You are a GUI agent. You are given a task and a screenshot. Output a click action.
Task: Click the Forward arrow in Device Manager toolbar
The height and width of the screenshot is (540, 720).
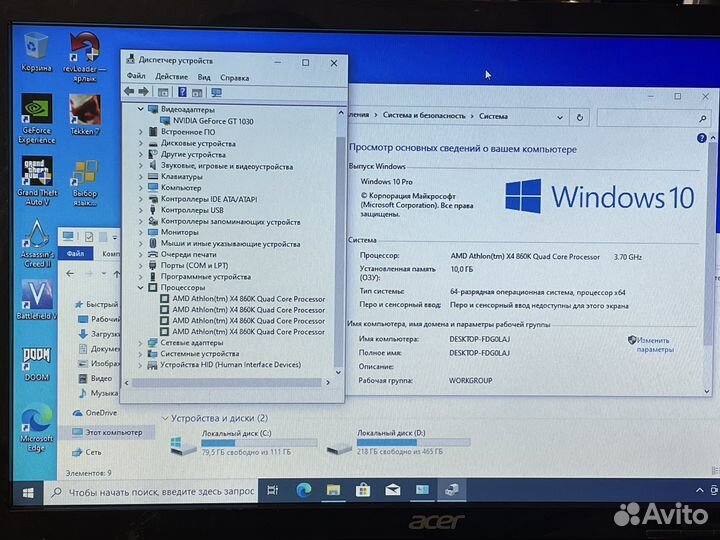click(x=143, y=92)
